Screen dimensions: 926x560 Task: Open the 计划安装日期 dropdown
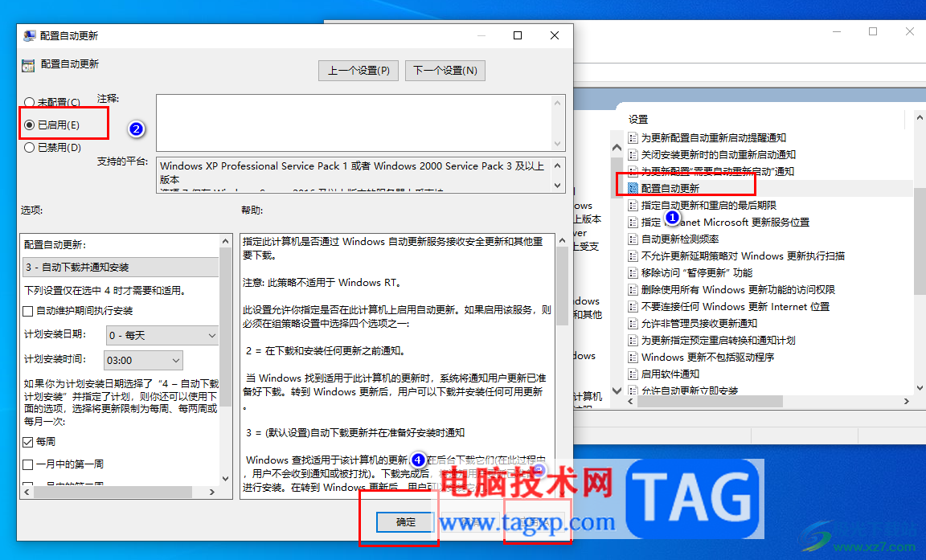[x=162, y=335]
